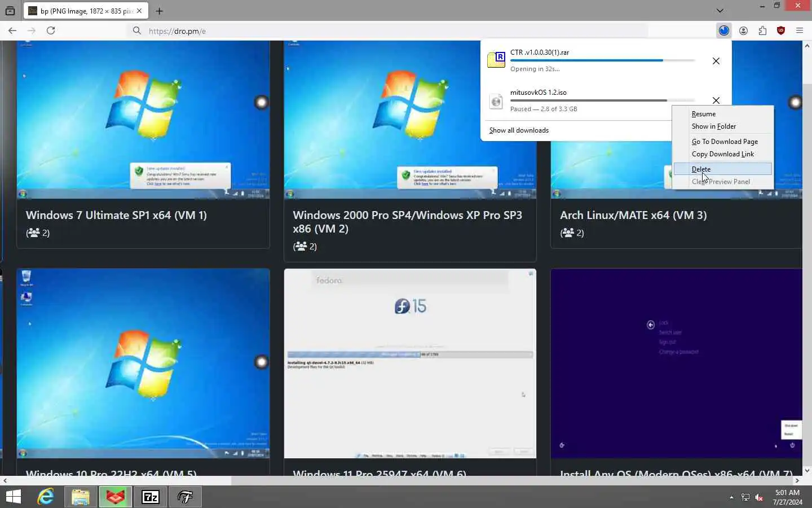
Task: Open the Downloads toolbar button
Action: (724, 30)
